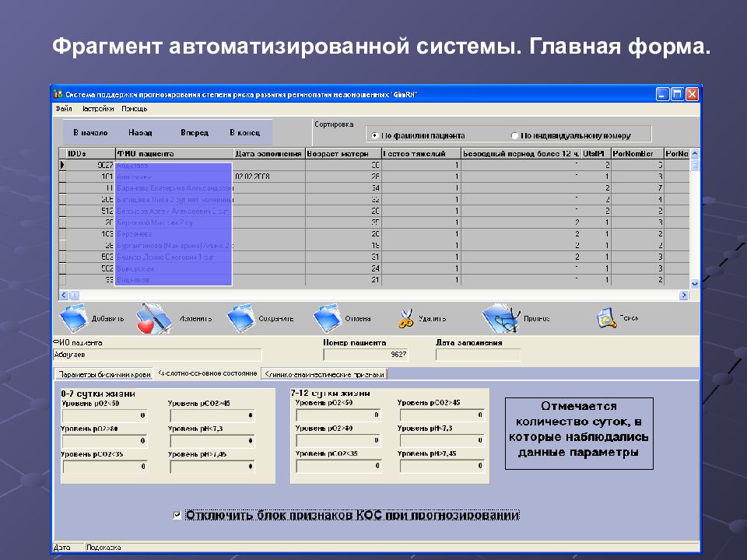The height and width of the screenshot is (560, 747).
Task: Switch to Клинико-анамнестические признаки tab
Action: pos(324,374)
